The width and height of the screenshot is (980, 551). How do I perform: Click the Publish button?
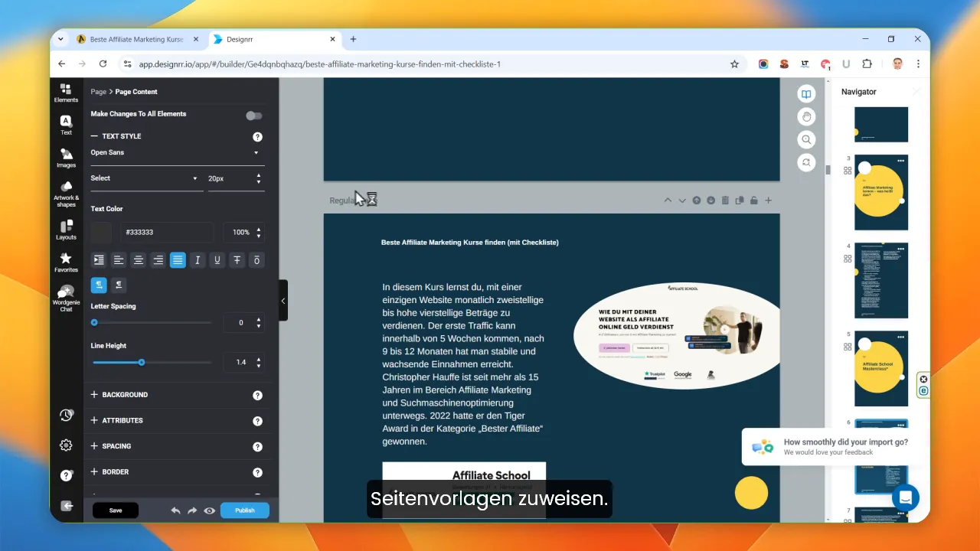click(x=245, y=510)
